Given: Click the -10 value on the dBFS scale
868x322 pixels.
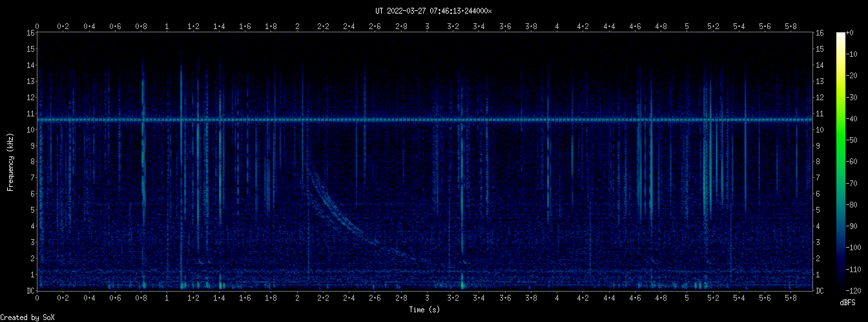Looking at the screenshot, I should pos(855,54).
